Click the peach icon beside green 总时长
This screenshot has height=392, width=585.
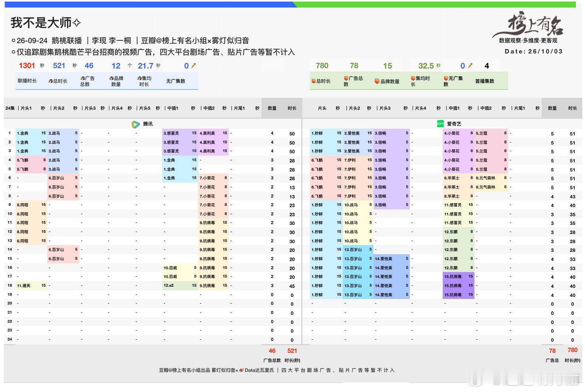coord(314,81)
